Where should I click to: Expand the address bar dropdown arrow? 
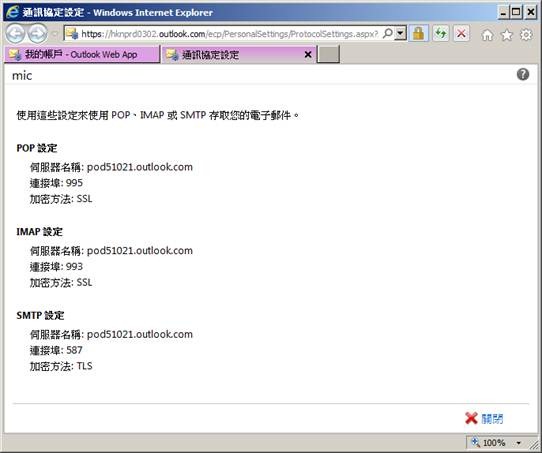[401, 34]
